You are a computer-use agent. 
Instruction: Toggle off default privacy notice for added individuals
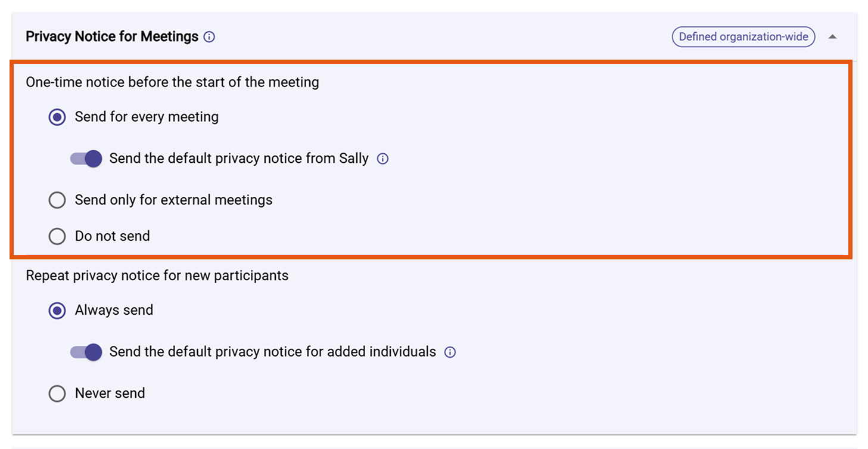pos(85,352)
